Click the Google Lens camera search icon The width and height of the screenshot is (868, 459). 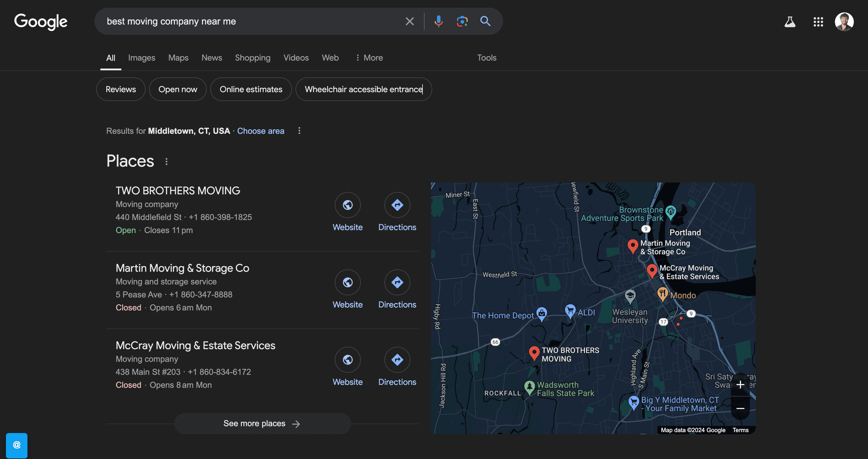click(462, 21)
